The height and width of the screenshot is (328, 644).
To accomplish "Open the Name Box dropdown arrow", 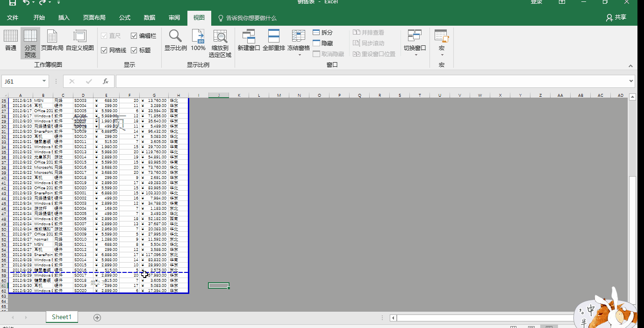I will click(x=44, y=81).
